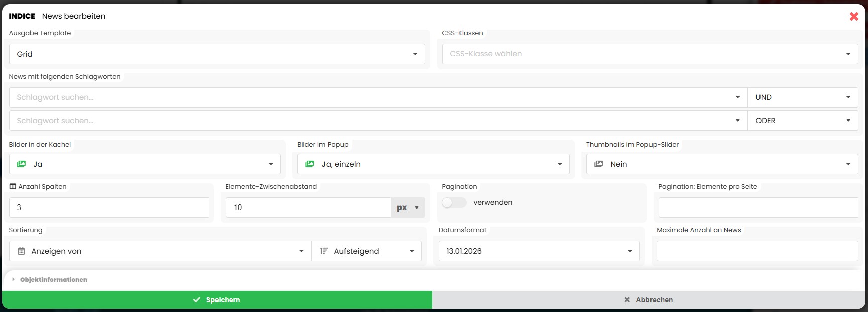The height and width of the screenshot is (312, 868).
Task: Click the image icon in Bilder in der Kachel
Action: coord(21,164)
